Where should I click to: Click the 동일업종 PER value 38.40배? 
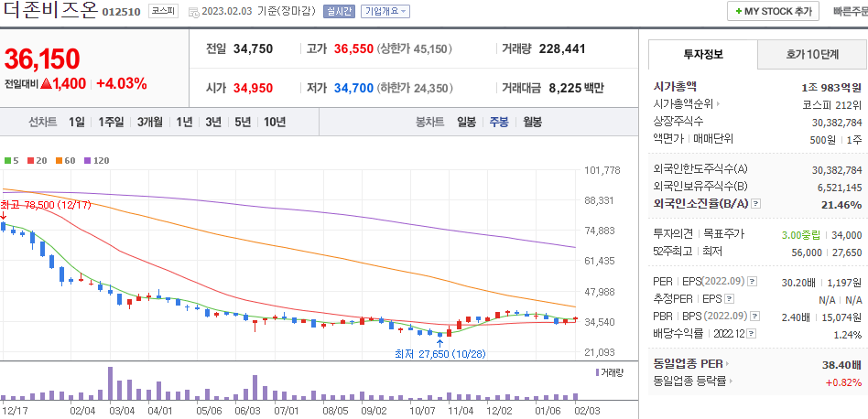842,365
